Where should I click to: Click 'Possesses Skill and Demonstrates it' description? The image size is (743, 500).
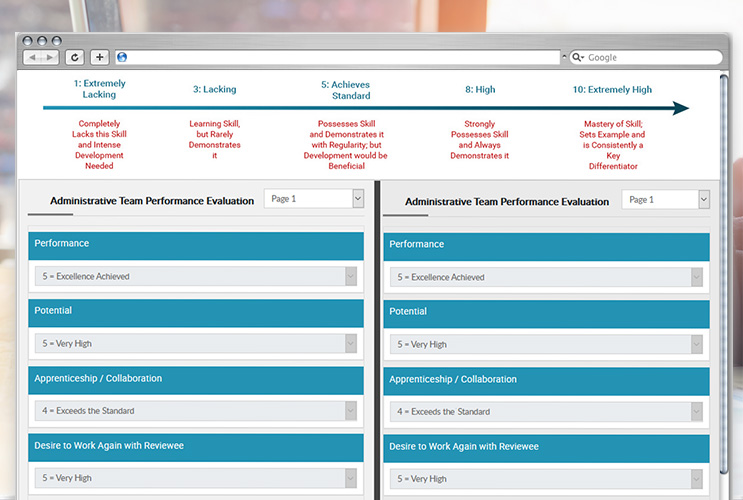pyautogui.click(x=346, y=145)
